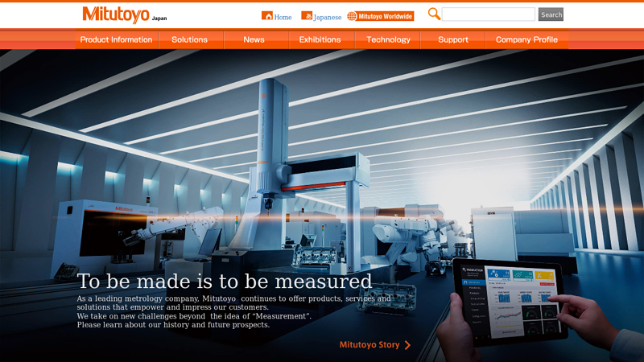Open the Company Profile menu
644x362 pixels.
[526, 39]
